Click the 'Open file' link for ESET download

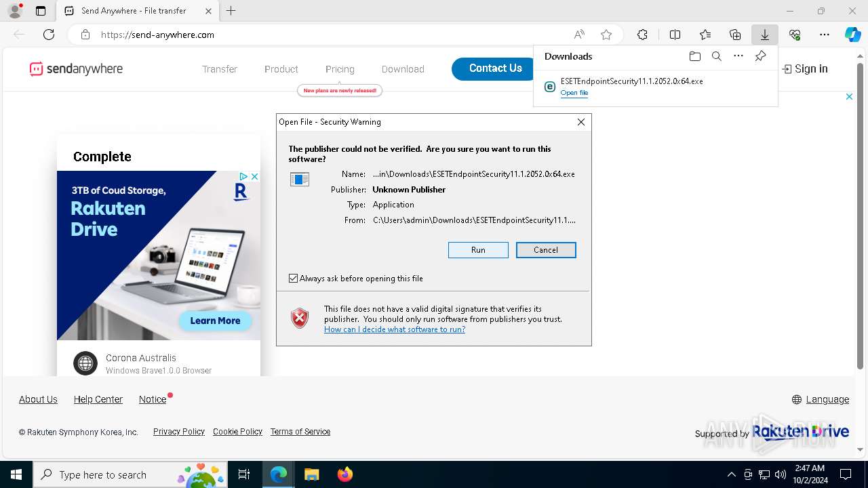(x=574, y=93)
